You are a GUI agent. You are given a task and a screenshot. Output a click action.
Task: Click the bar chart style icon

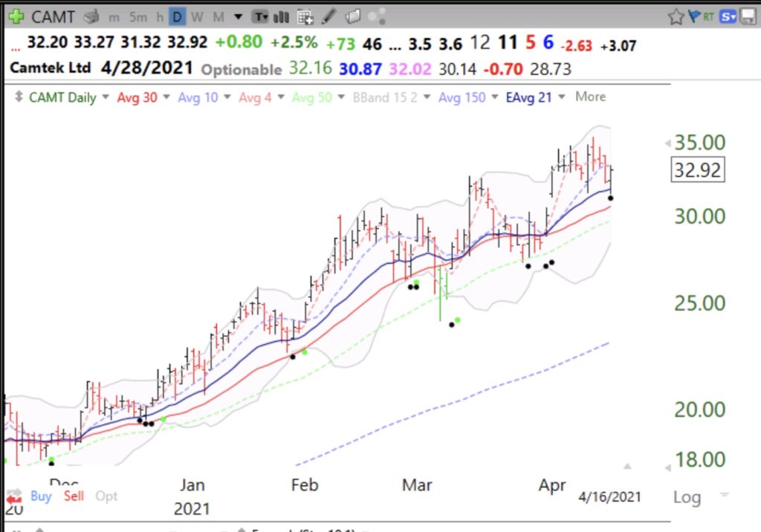(282, 16)
